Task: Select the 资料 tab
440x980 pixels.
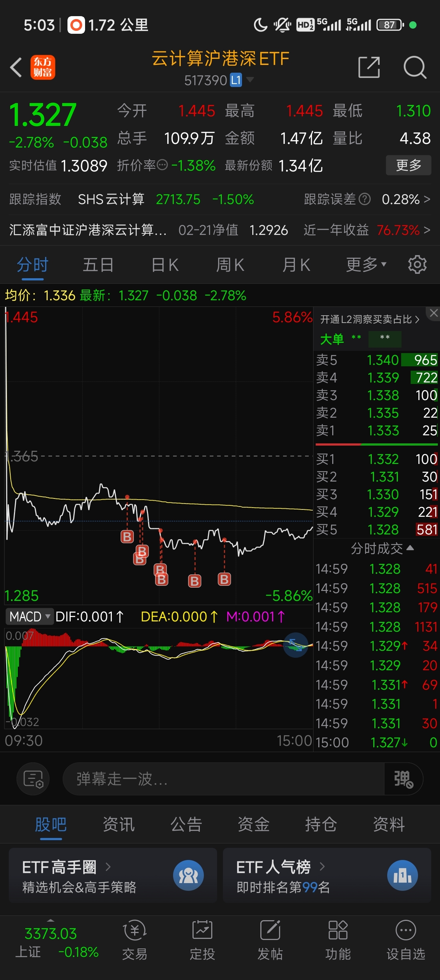Action: (x=389, y=824)
